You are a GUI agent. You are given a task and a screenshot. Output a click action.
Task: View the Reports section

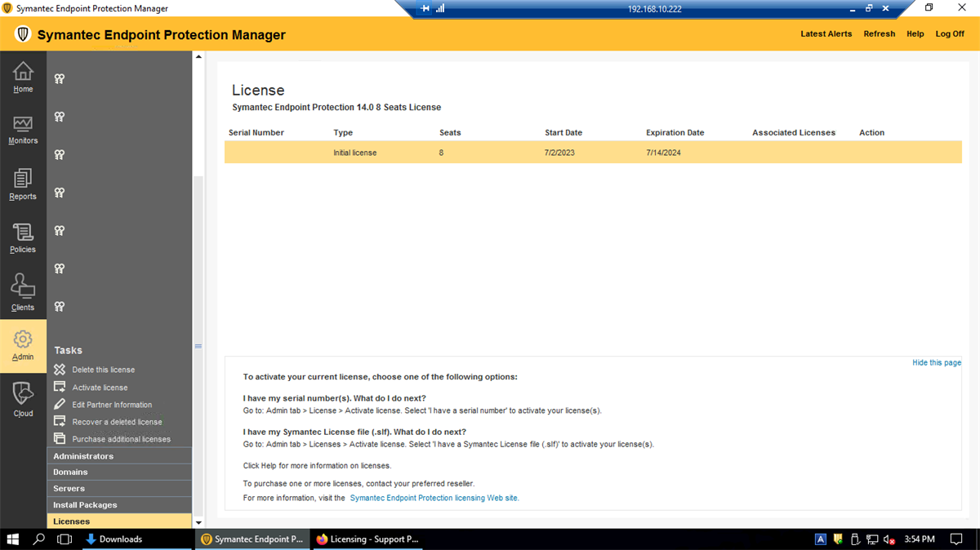(23, 184)
